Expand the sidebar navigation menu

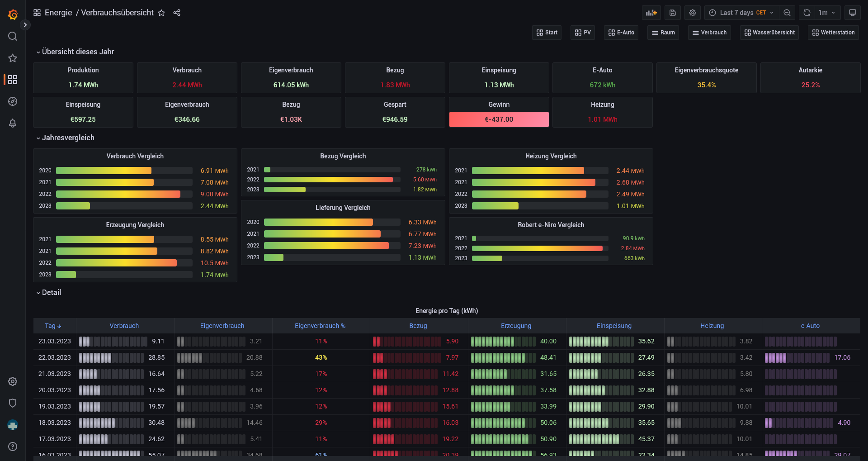coord(25,25)
